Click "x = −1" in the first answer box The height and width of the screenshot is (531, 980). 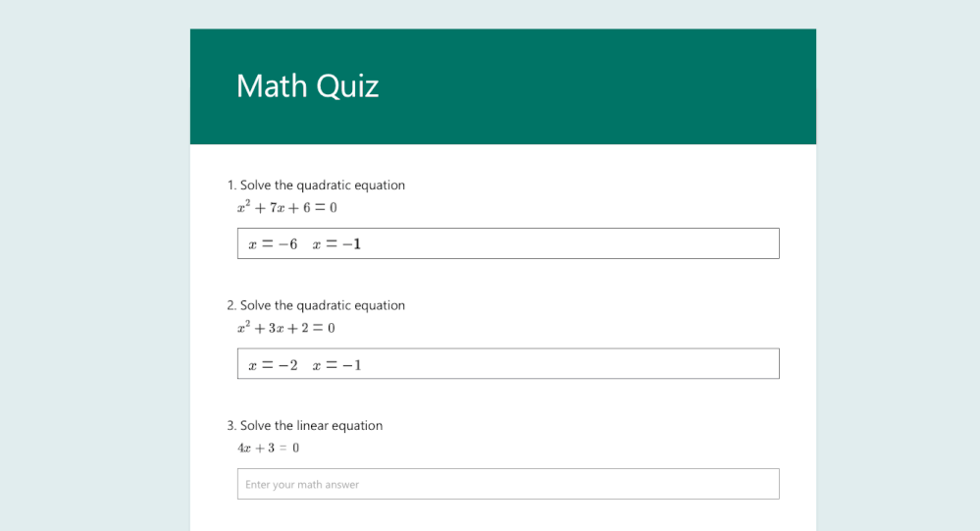336,243
